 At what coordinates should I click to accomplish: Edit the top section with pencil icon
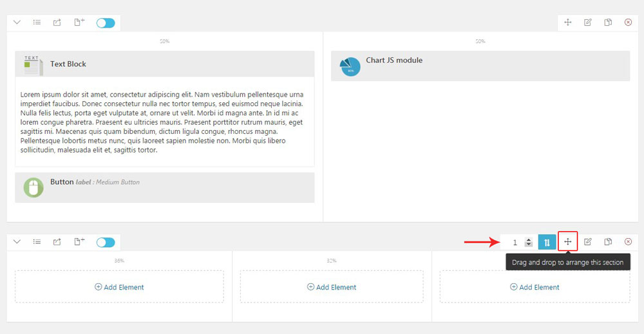pyautogui.click(x=588, y=23)
